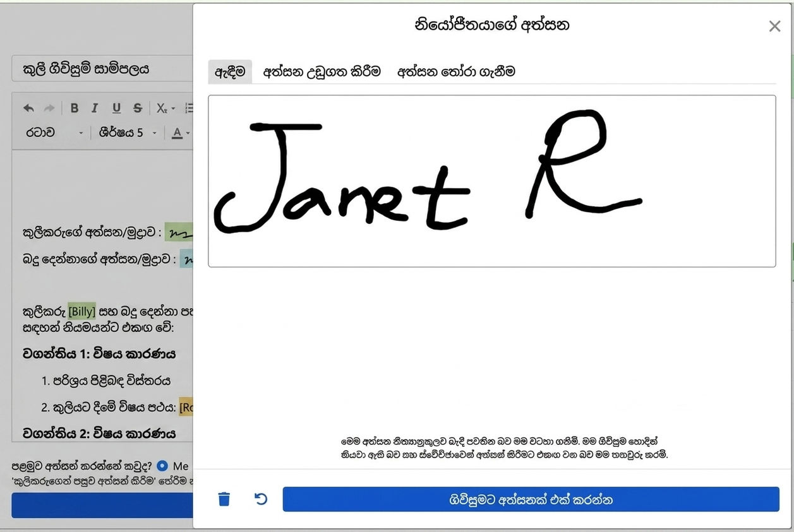The height and width of the screenshot is (532, 794).
Task: Undo the last signature stroke
Action: (261, 499)
